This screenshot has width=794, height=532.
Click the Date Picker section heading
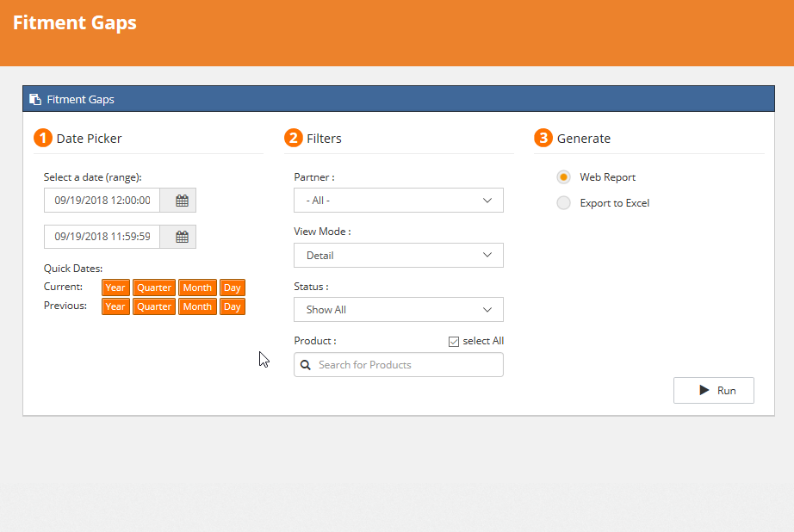[x=89, y=139]
